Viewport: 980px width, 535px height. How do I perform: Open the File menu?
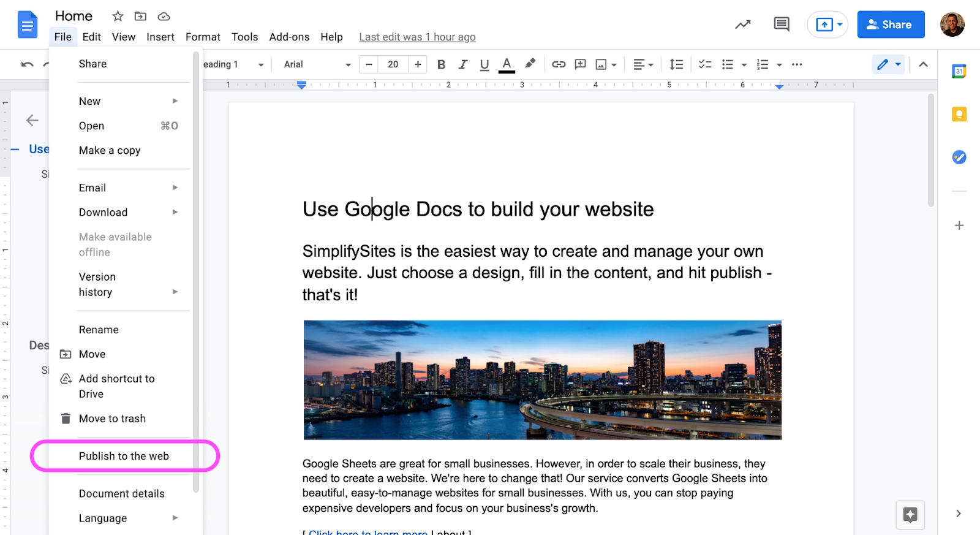click(x=62, y=37)
